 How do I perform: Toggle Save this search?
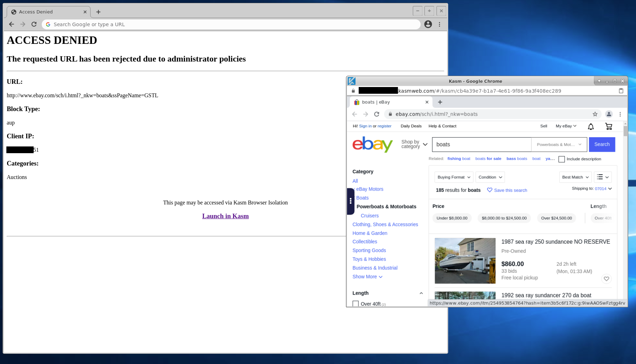[x=507, y=190]
